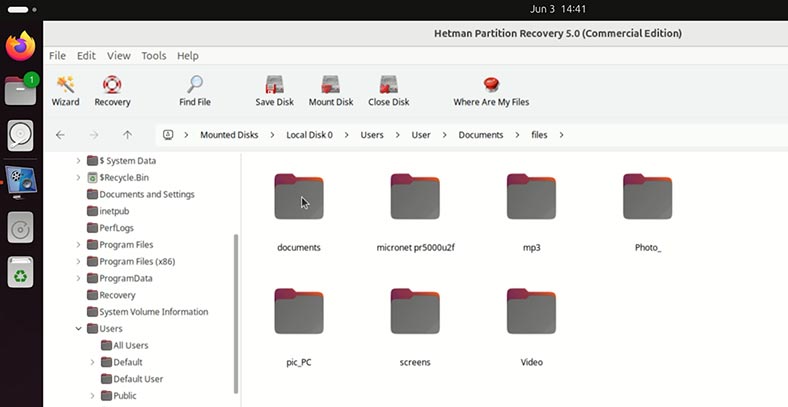Select System Volume Information in tree
This screenshot has height=407, width=788.
(147, 312)
